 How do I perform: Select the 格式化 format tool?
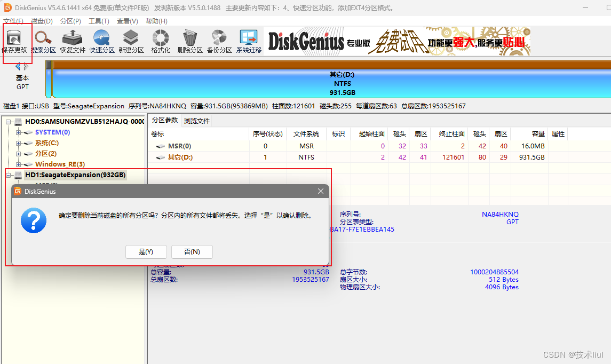(161, 42)
